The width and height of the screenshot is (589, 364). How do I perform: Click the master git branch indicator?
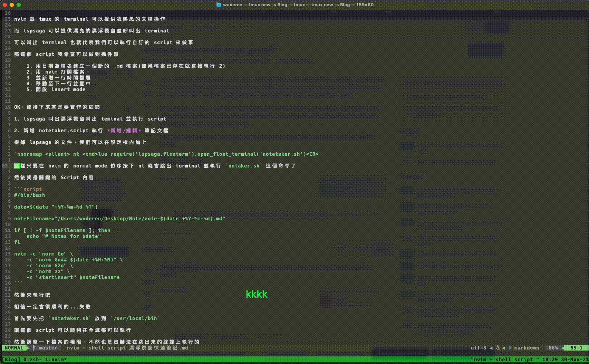point(45,348)
